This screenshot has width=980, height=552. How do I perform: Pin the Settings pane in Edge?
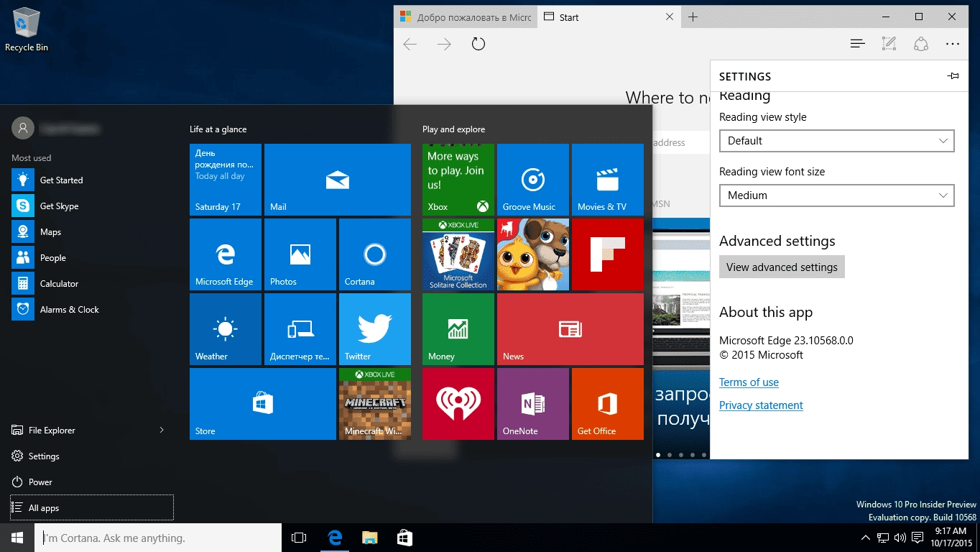(x=953, y=76)
